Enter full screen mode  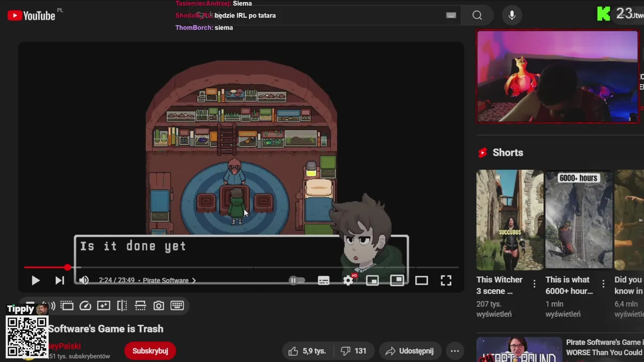click(446, 281)
